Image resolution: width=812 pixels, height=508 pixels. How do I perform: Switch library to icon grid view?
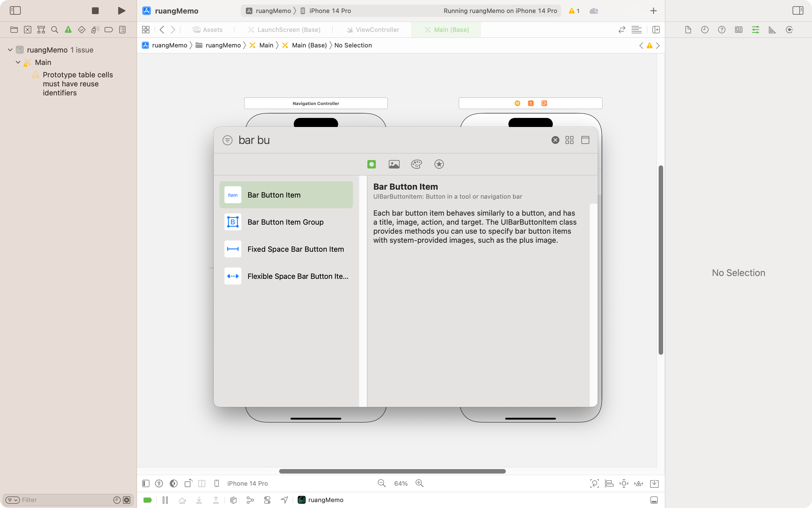point(570,140)
